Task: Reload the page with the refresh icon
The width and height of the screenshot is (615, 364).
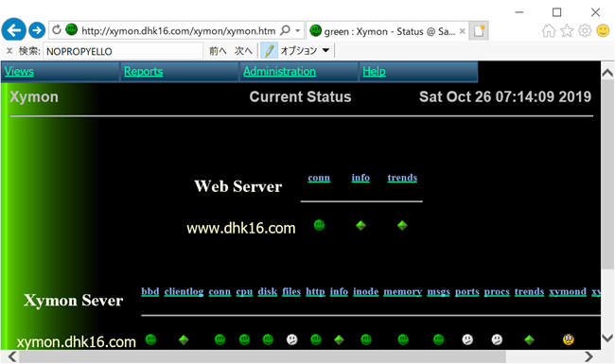Action: coord(57,29)
